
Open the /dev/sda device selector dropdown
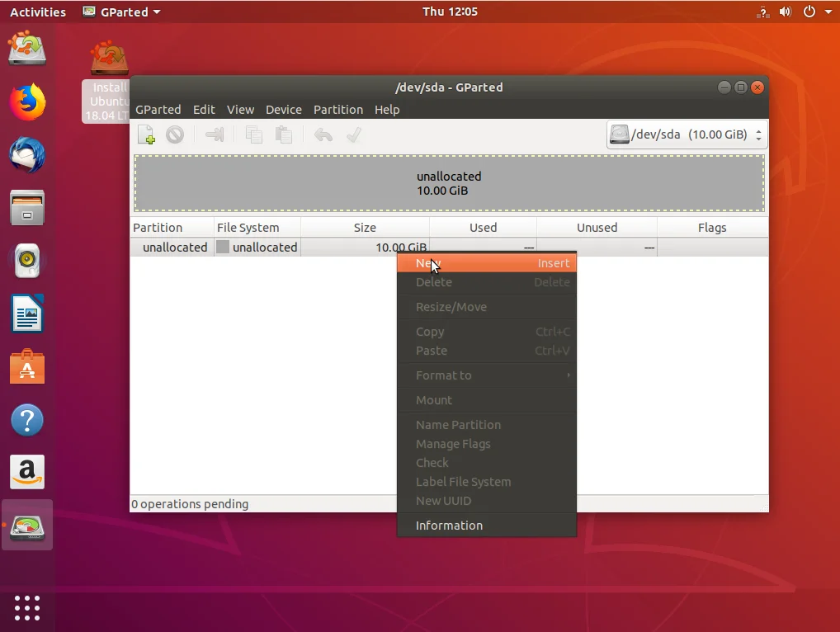point(687,134)
